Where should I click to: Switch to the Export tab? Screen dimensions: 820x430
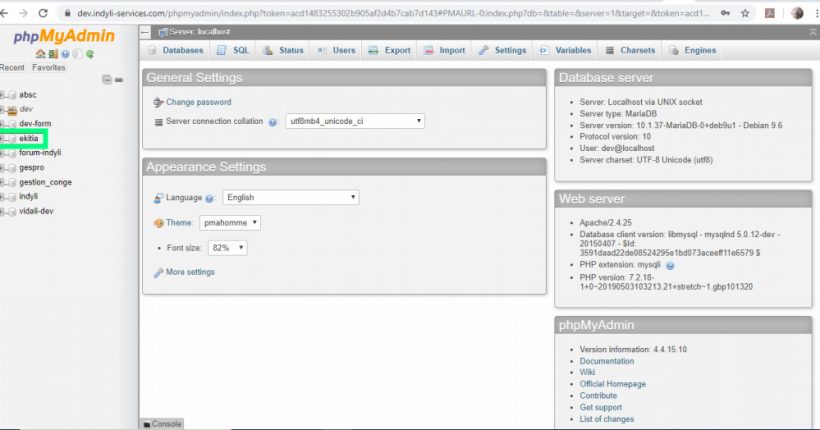coord(390,50)
